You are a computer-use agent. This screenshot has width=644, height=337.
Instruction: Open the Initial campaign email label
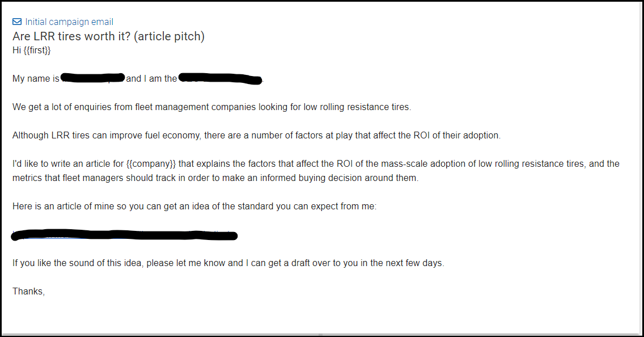(x=69, y=22)
